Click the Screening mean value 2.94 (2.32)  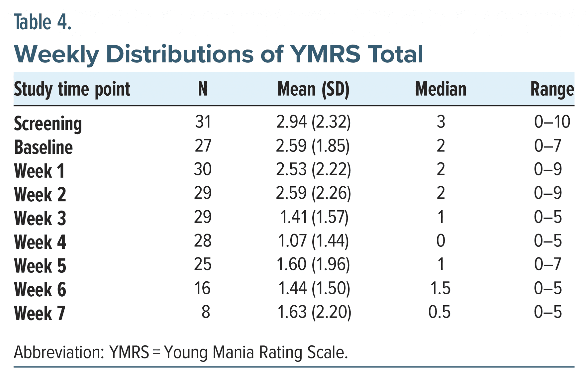pos(313,122)
